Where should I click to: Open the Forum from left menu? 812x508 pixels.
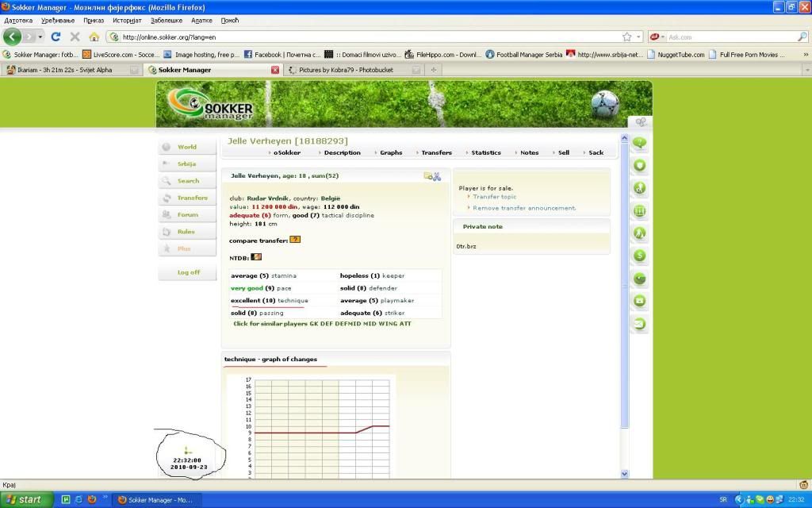click(x=187, y=214)
